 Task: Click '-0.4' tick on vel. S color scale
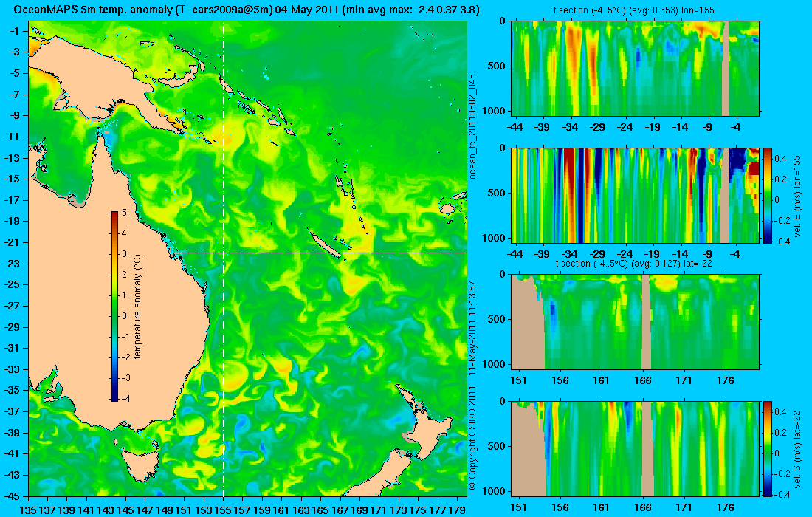tap(782, 494)
